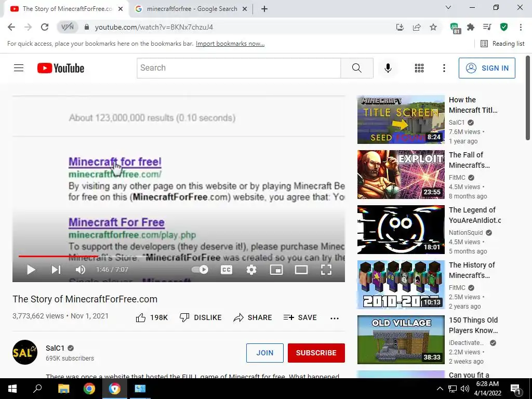This screenshot has height=399, width=532.
Task: Click the install/download page icon
Action: point(400,27)
